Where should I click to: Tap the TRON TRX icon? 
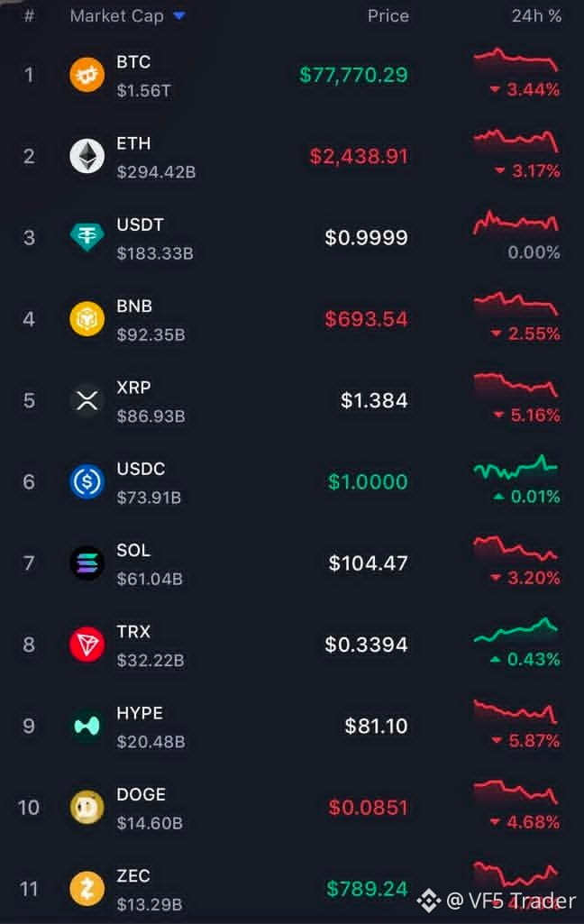tap(87, 645)
